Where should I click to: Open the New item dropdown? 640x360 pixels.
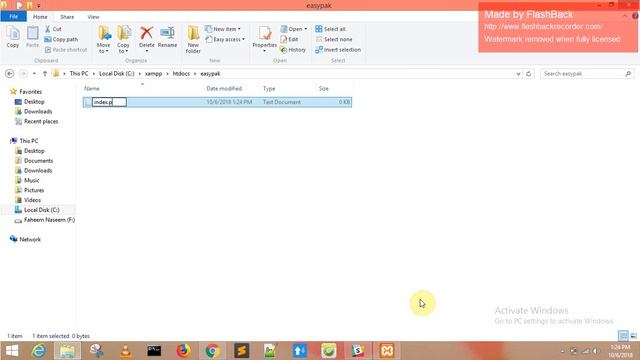point(222,29)
